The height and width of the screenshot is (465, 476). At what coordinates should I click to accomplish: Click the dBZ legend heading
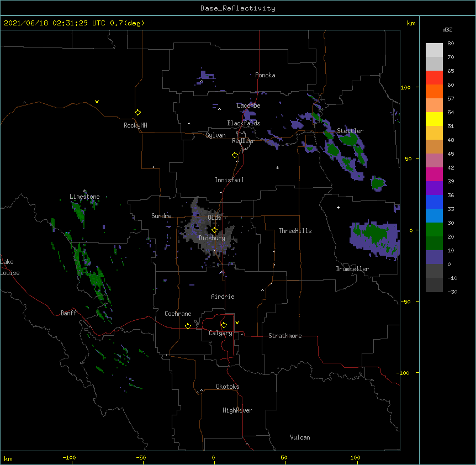[447, 29]
